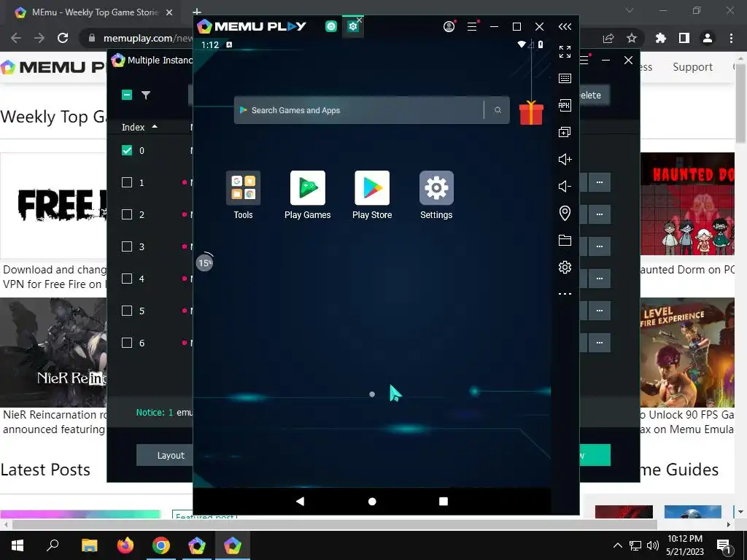
Task: Open the Haunted Dorm article thumbnail
Action: [687, 204]
